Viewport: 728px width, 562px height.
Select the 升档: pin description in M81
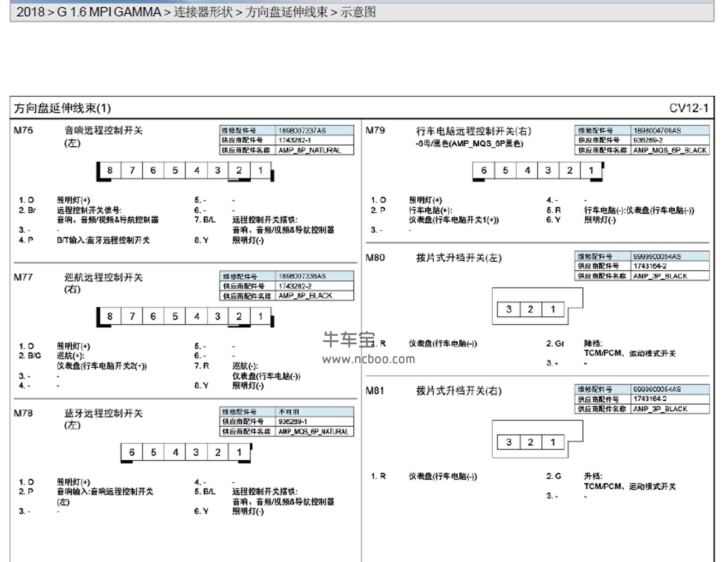[x=593, y=476]
